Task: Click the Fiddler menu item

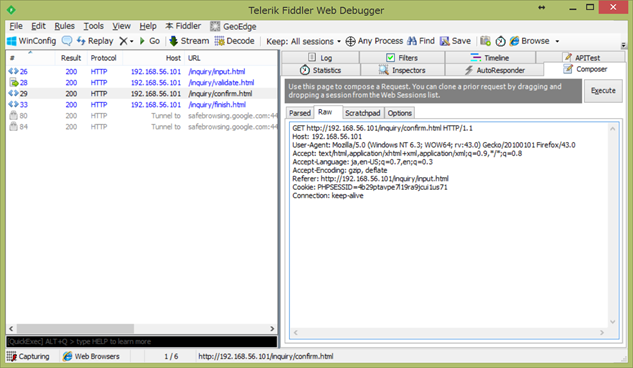Action: pos(183,26)
